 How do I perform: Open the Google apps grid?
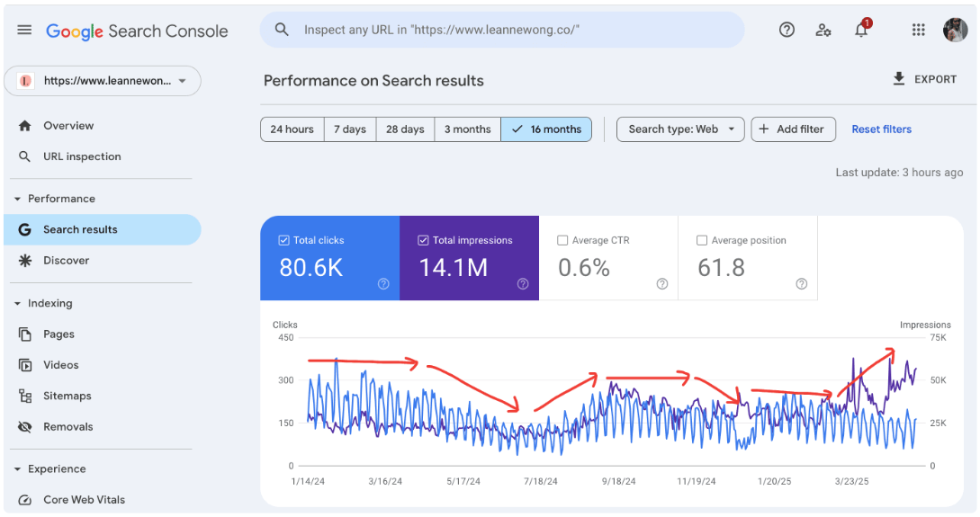coord(918,30)
